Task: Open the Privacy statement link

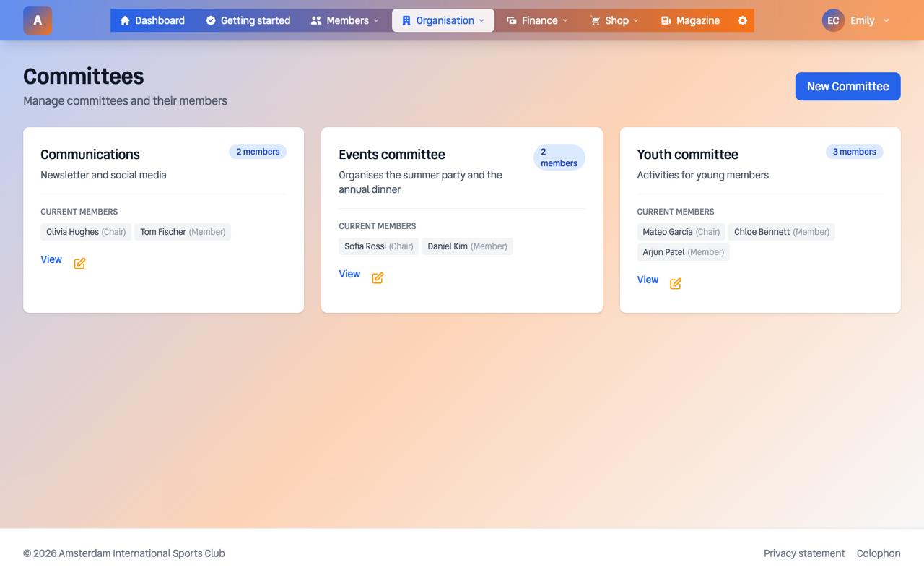Action: point(804,553)
